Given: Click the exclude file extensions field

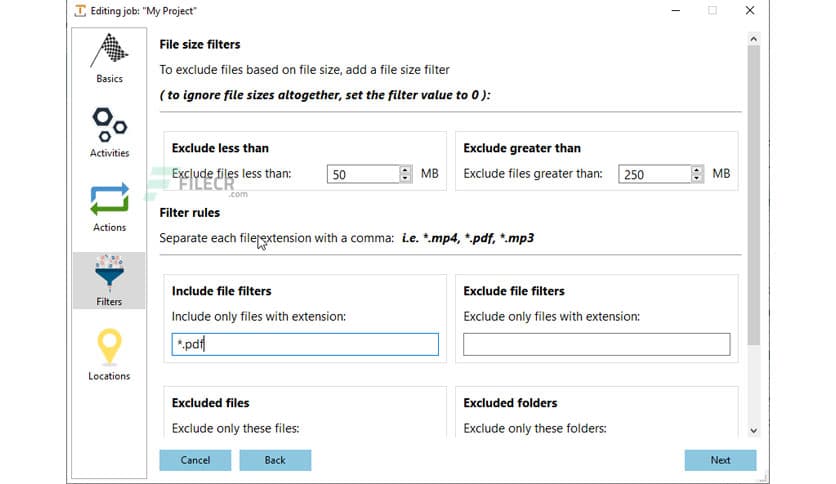Looking at the screenshot, I should click(596, 345).
